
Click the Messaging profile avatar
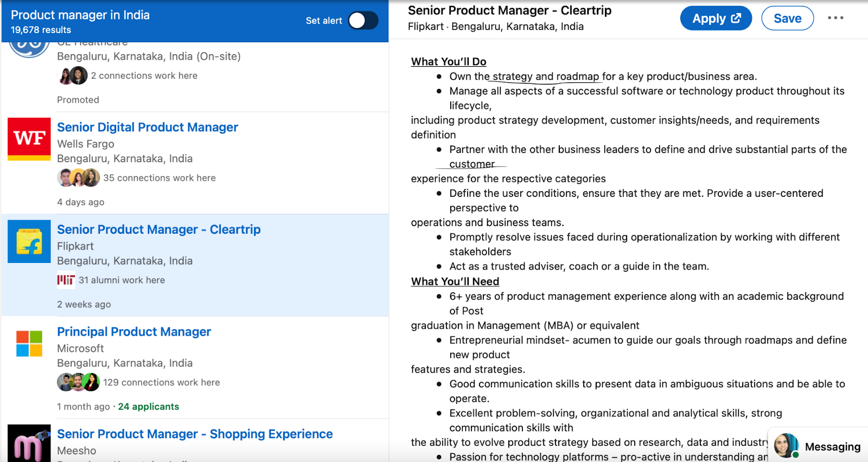pyautogui.click(x=786, y=446)
